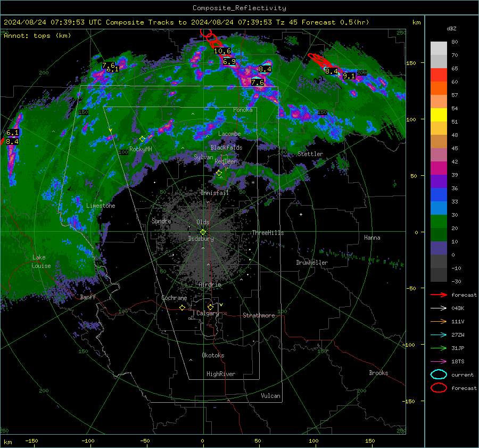The width and height of the screenshot is (479, 448).
Task: Click the white 04DK arrow in legend
Action: 439,308
